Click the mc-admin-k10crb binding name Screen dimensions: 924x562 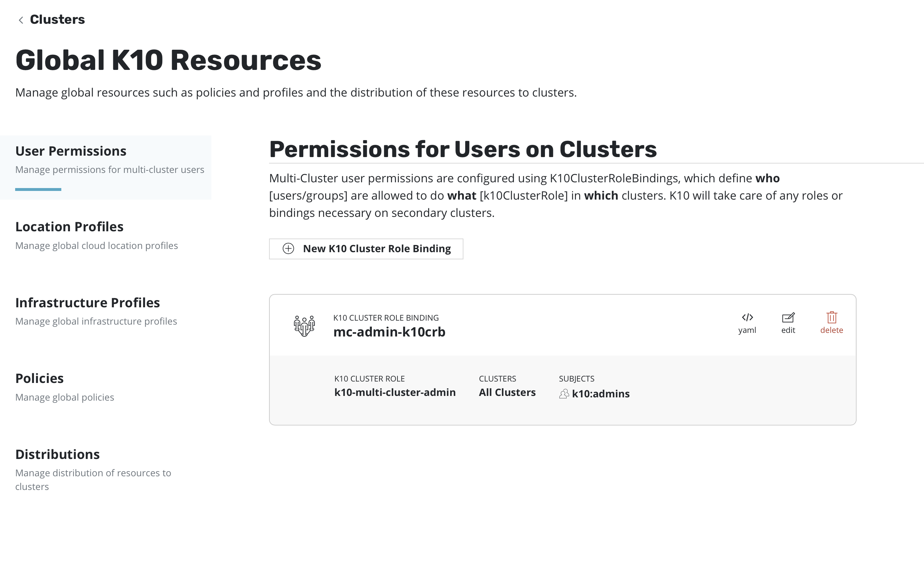point(389,332)
